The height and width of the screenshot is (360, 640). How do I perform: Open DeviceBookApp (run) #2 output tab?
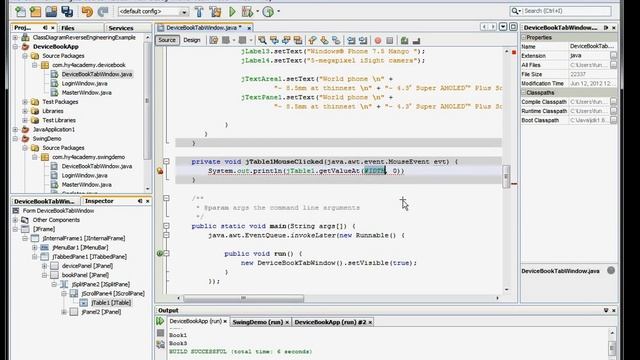pos(333,322)
